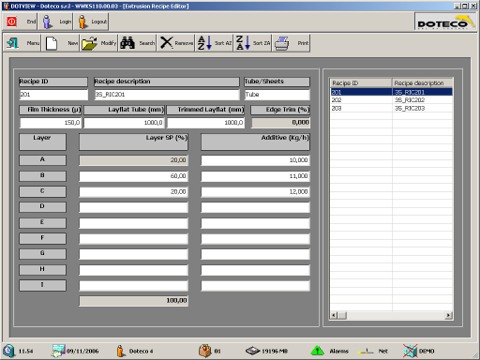Click the layer G setpoint field
The height and width of the screenshot is (360, 480).
[134, 254]
